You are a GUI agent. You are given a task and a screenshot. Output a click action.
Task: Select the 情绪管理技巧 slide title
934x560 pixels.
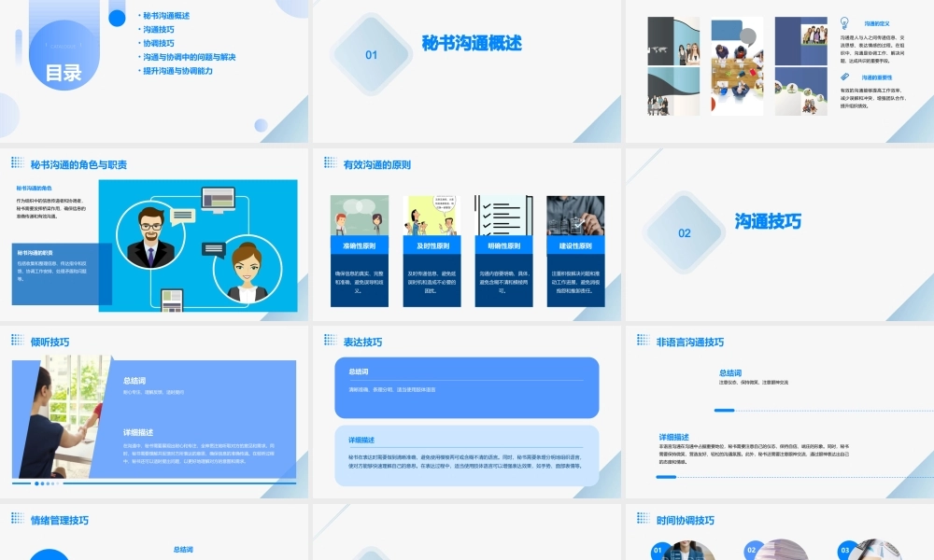pos(60,520)
